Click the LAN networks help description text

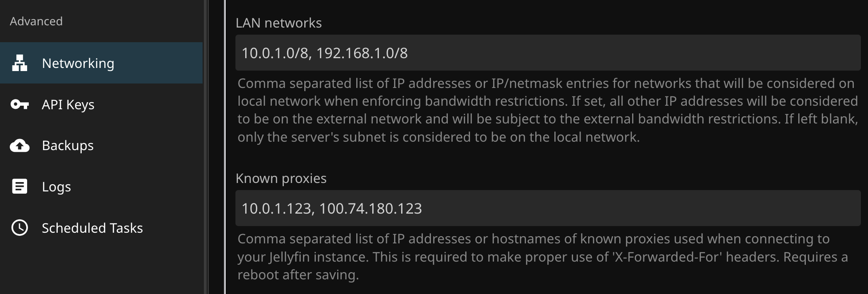[547, 110]
